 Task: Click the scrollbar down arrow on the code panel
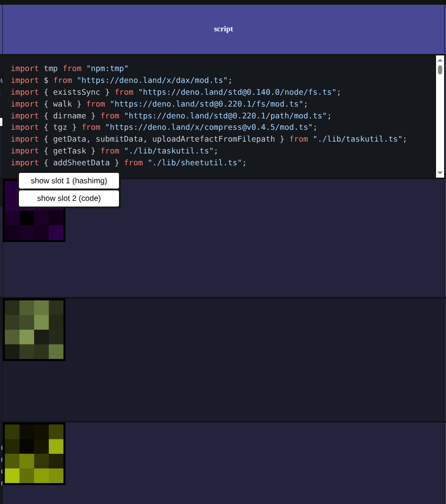[x=440, y=173]
